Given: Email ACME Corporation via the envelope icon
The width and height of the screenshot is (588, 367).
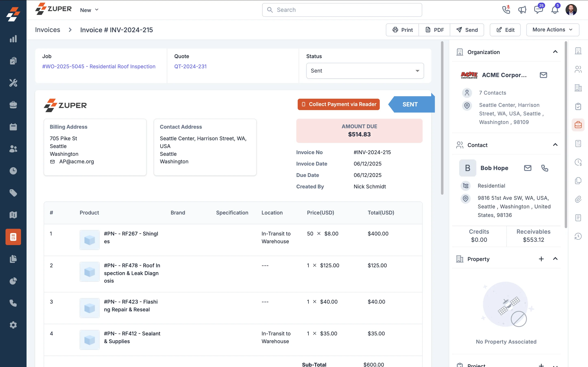Looking at the screenshot, I should pyautogui.click(x=543, y=75).
